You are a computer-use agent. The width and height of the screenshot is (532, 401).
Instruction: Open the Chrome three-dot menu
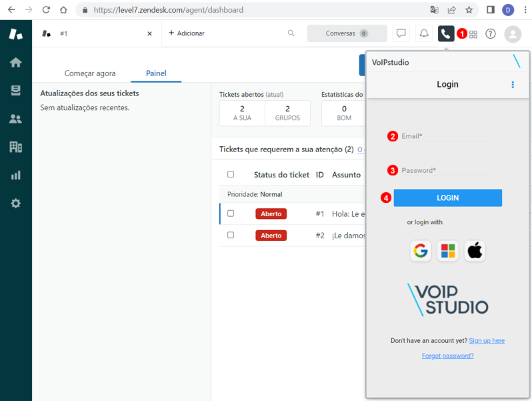[525, 10]
